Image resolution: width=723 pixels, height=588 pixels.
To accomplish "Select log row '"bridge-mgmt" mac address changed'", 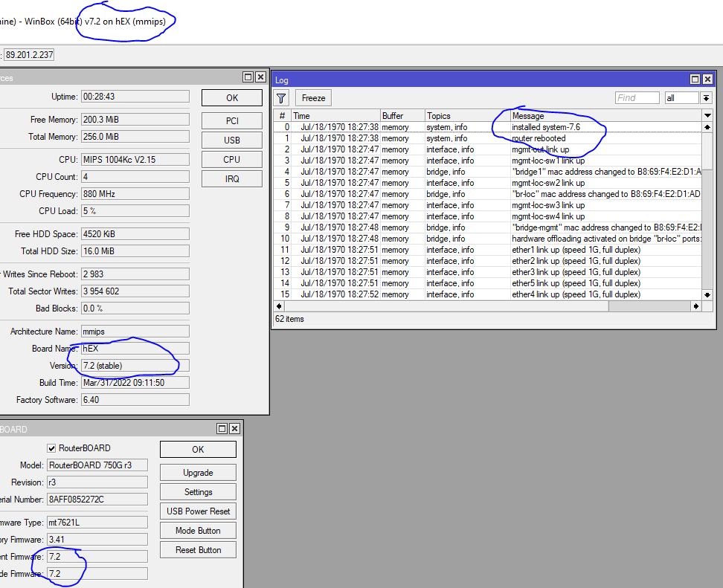I will click(x=488, y=227).
